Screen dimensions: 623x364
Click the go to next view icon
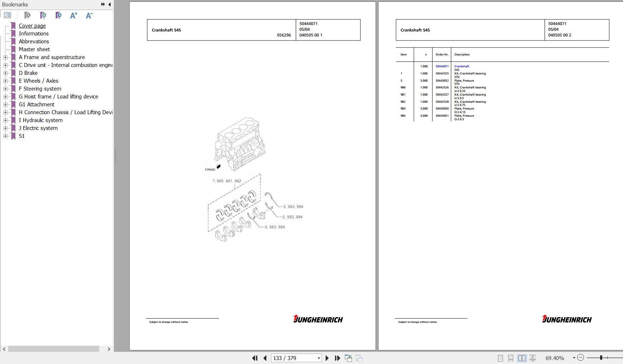point(359,358)
